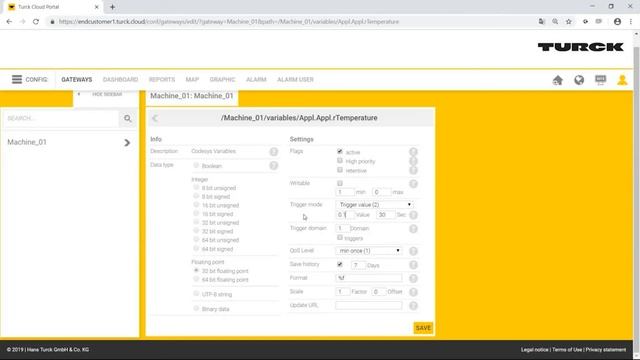Show help for Trigger domain
The width and height of the screenshot is (640, 360).
(413, 229)
